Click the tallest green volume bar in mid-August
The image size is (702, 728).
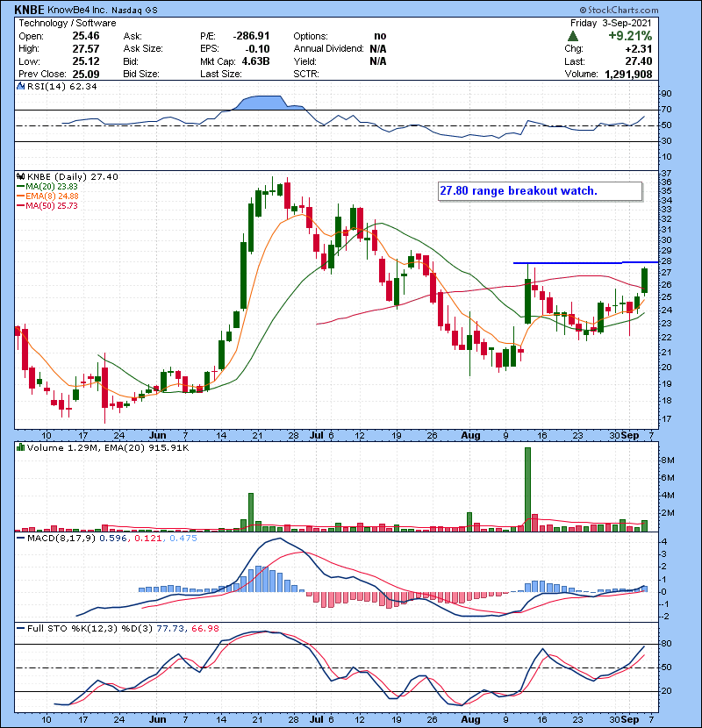pos(527,489)
